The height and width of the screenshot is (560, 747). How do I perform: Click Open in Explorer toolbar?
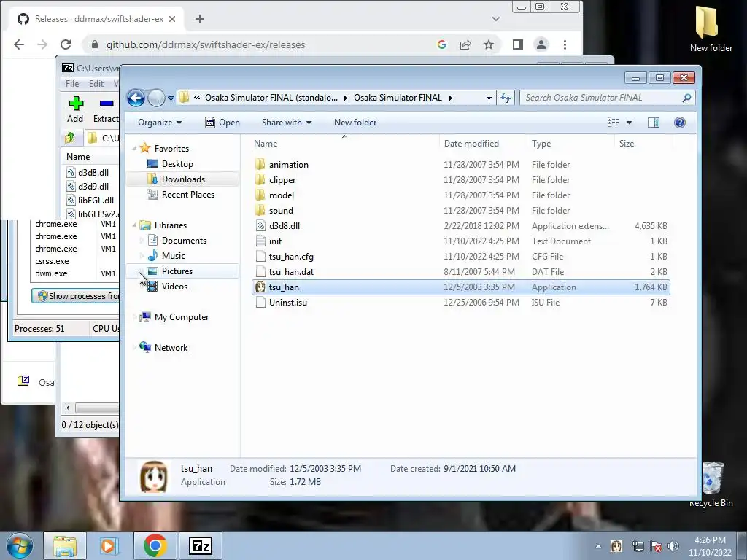point(222,122)
